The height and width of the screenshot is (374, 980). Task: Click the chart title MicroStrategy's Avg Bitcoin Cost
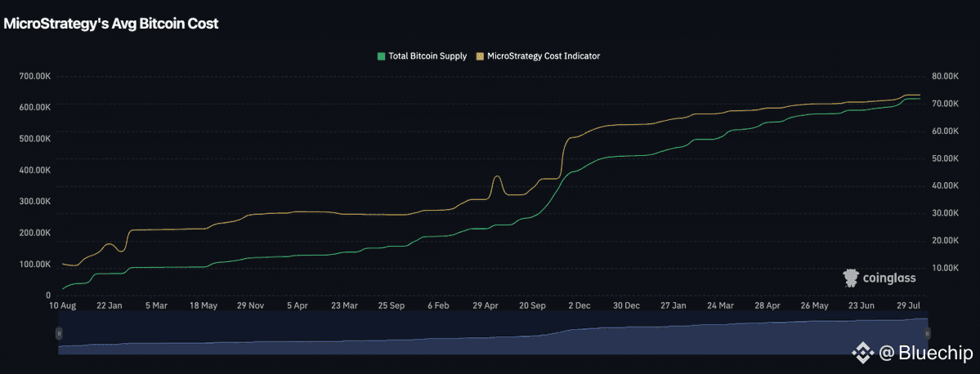tap(111, 24)
